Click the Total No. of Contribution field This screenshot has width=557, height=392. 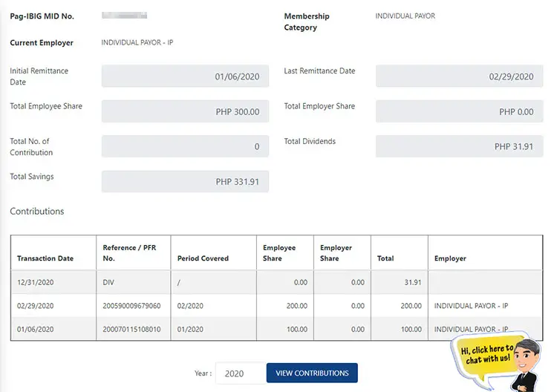pyautogui.click(x=185, y=146)
